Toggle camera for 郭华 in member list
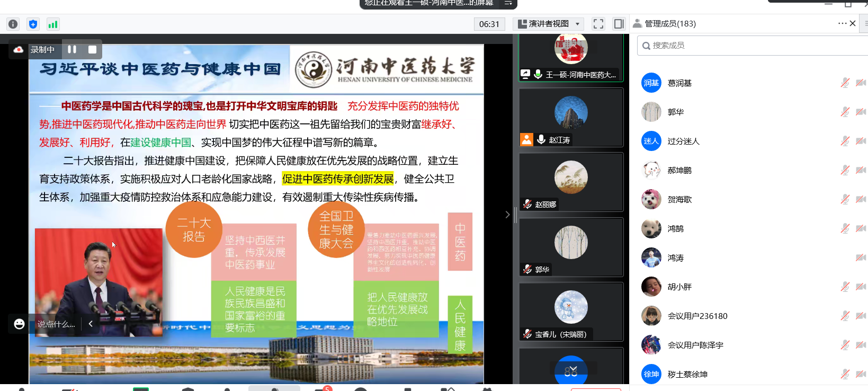868x391 pixels. (861, 112)
